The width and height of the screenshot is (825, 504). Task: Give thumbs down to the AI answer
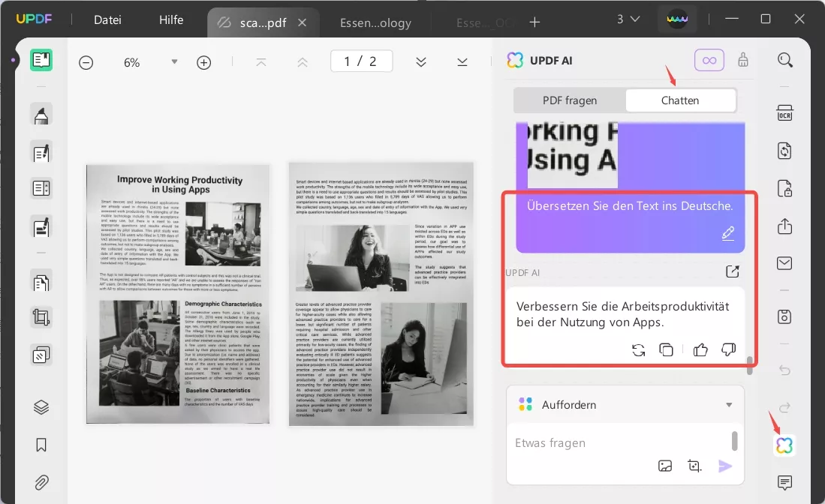(728, 349)
